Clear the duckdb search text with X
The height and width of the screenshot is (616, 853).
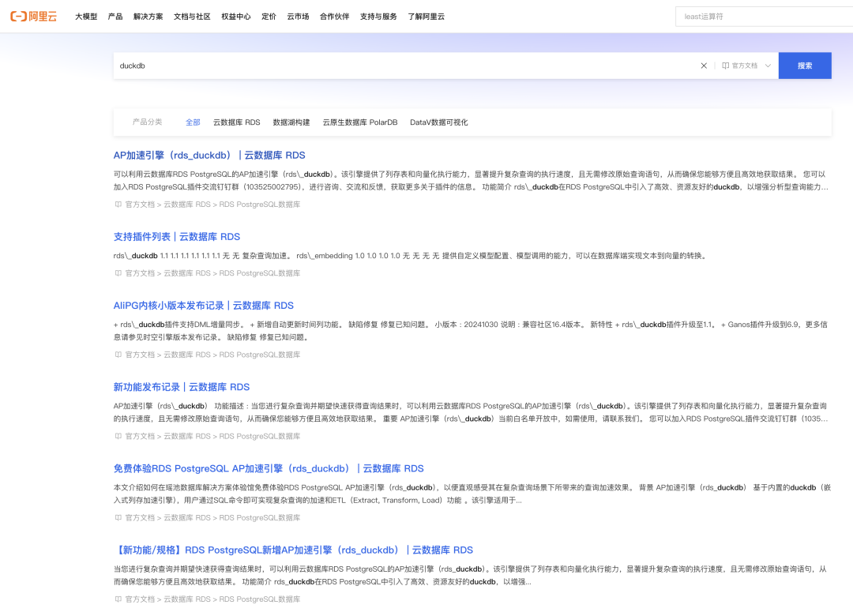[704, 66]
